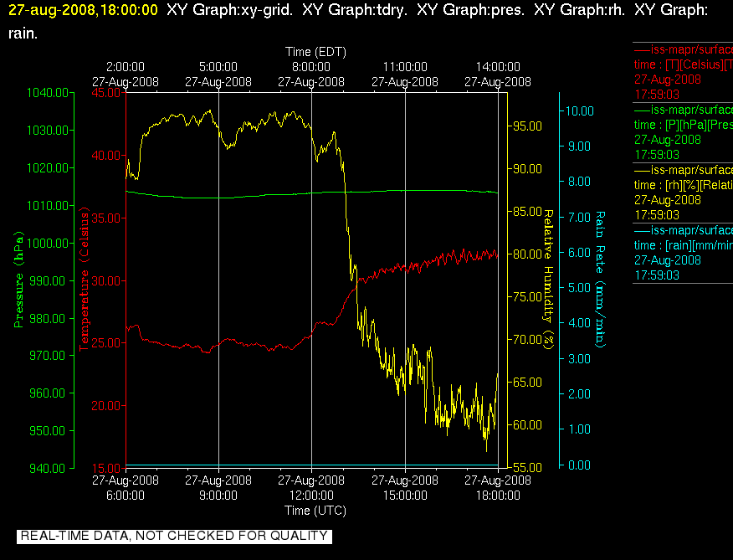Click the 8:00:00 EDT top tick label

click(311, 67)
